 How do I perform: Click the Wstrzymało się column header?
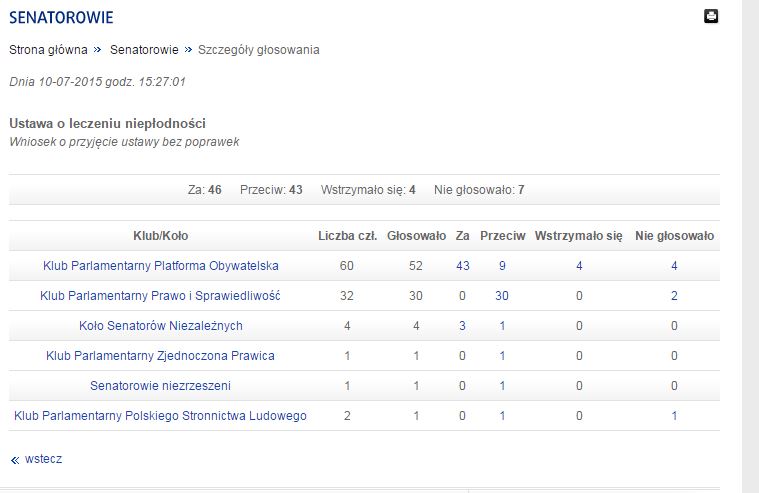tap(578, 236)
